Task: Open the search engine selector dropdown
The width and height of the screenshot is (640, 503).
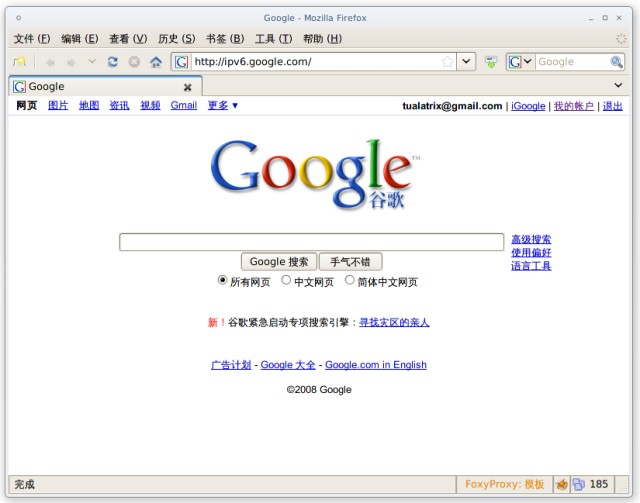Action: click(x=520, y=62)
